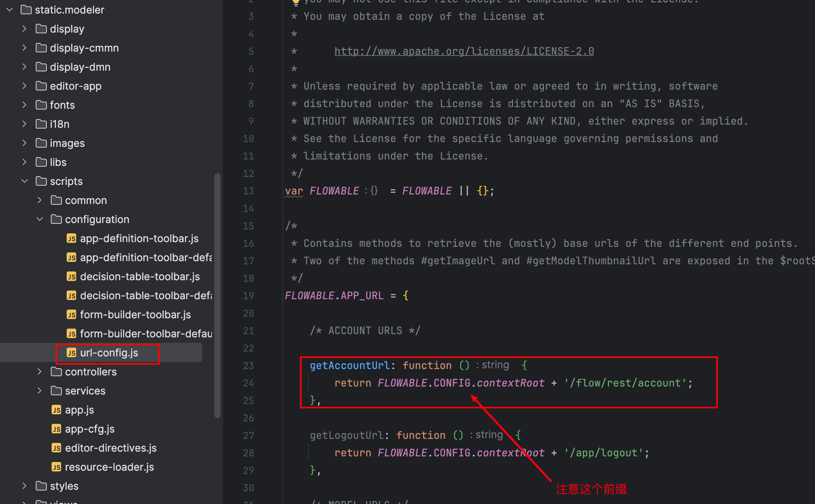Screen dimensions: 815x504
Task: Expand the display-cmmn folder
Action: pyautogui.click(x=25, y=48)
